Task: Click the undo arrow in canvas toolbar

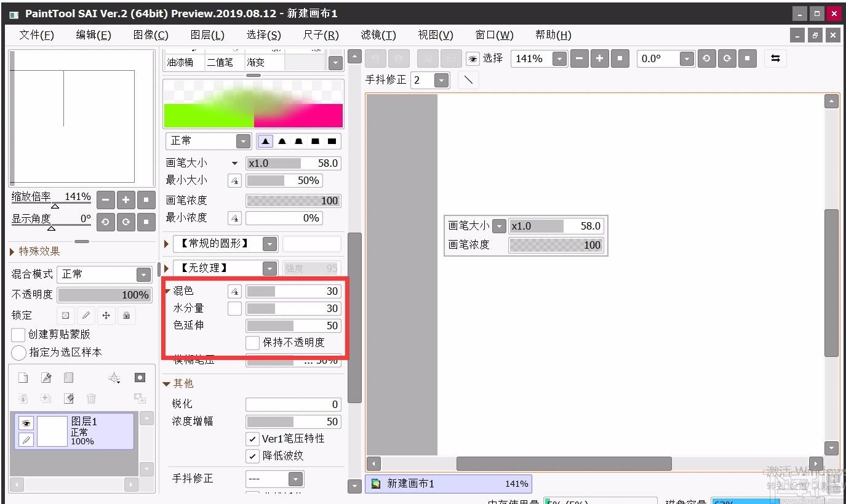Action: 375,58
